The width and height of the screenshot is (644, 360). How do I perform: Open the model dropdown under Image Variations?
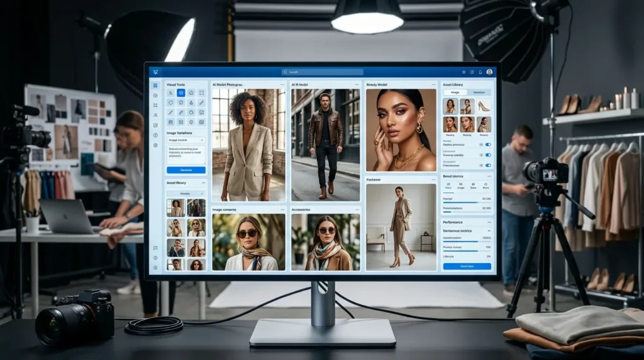[x=186, y=140]
